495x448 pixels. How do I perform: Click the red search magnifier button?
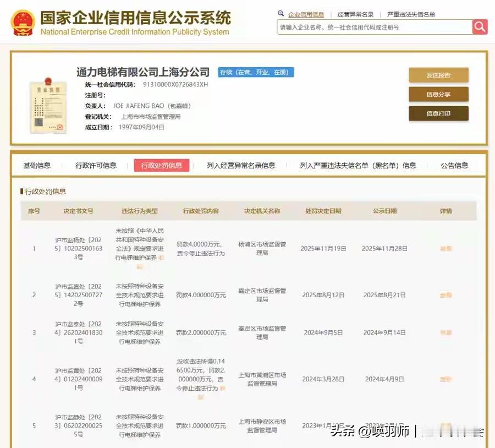pos(480,27)
